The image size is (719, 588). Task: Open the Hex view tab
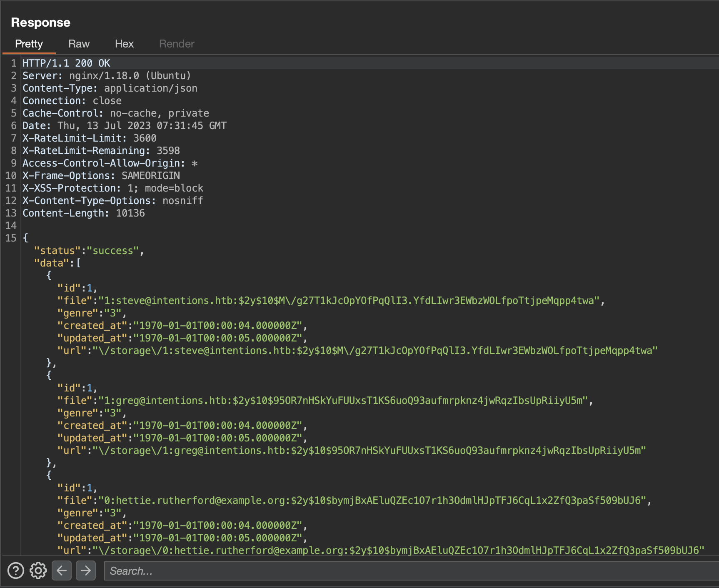coord(124,44)
